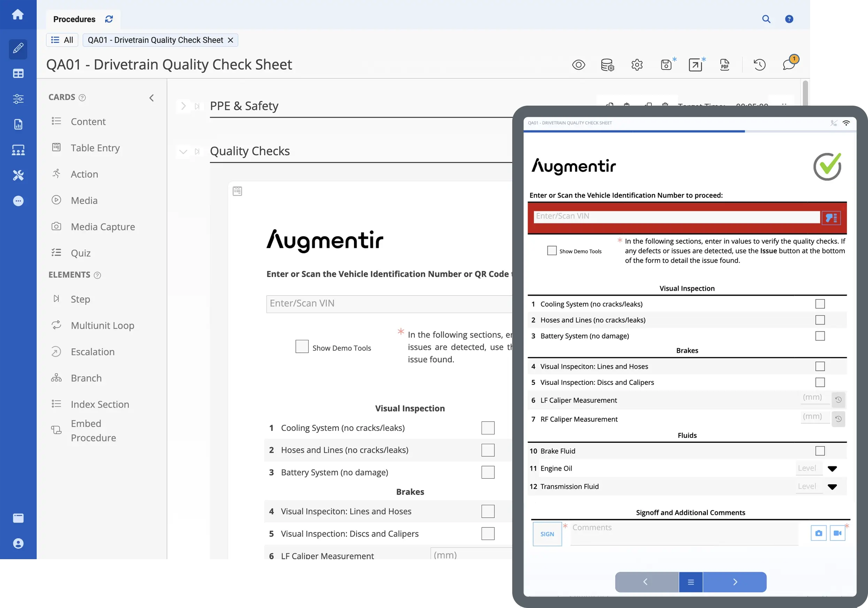Click the history icon for LF Caliper Measurement
Screen dimensions: 868x608
pyautogui.click(x=838, y=400)
